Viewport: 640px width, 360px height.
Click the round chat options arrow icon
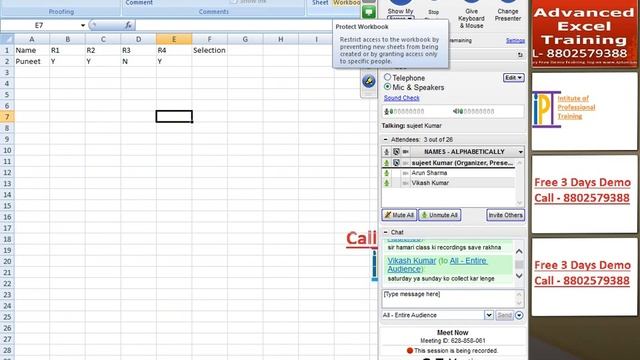(519, 315)
